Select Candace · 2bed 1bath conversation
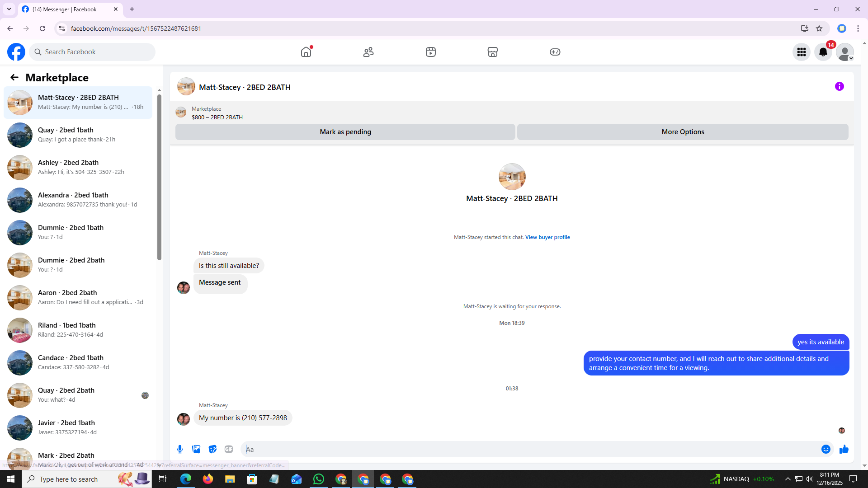Viewport: 868px width, 488px height. click(78, 363)
